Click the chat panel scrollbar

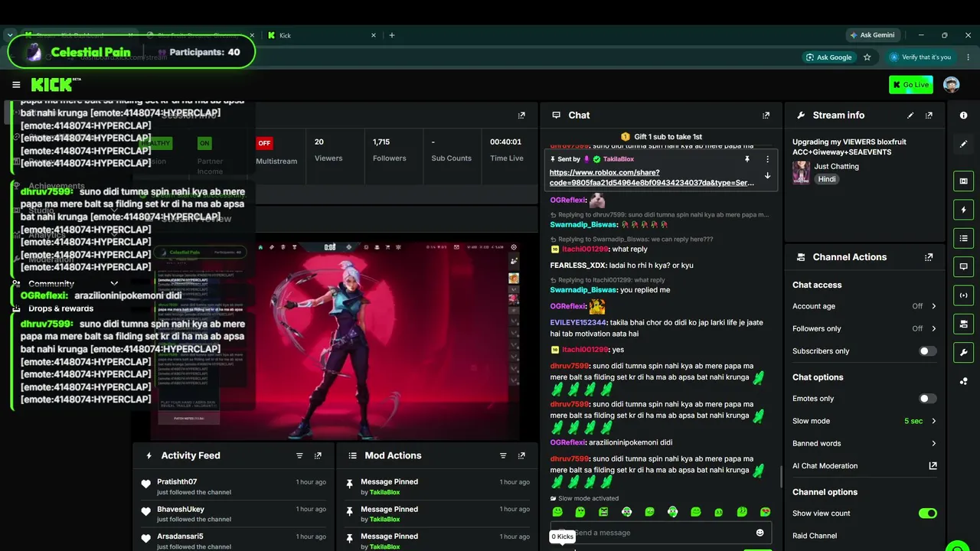[780, 475]
